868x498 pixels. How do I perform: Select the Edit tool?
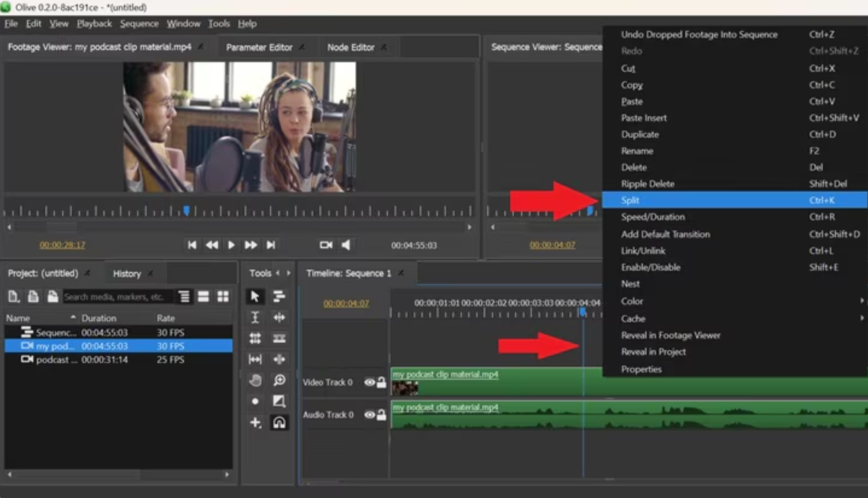(279, 297)
